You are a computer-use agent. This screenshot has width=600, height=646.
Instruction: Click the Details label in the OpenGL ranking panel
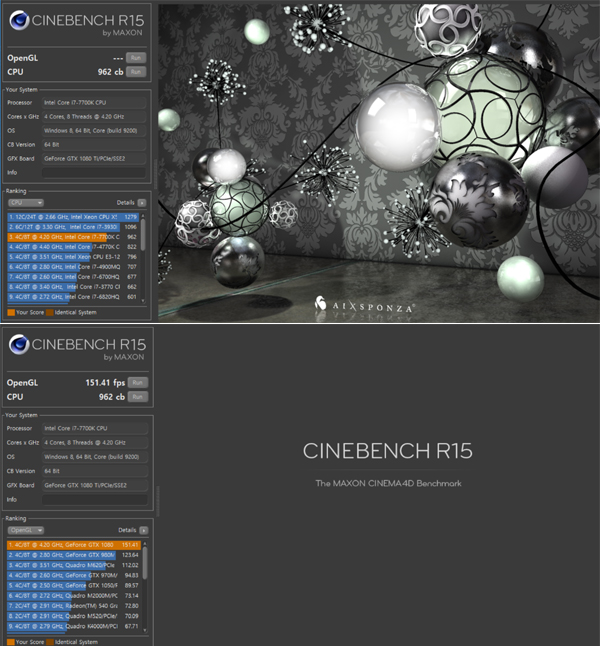tap(127, 530)
